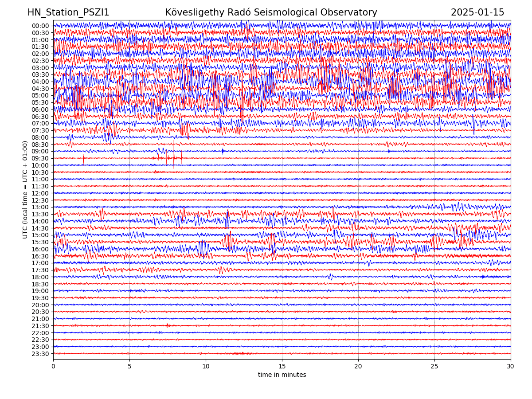532x399 pixels.
Task: Select the 00:00 row time label
Action: coord(40,26)
